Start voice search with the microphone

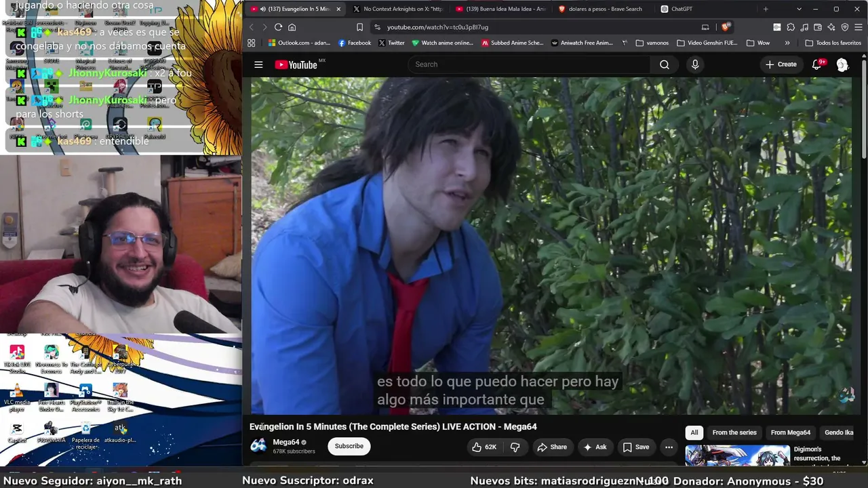694,64
